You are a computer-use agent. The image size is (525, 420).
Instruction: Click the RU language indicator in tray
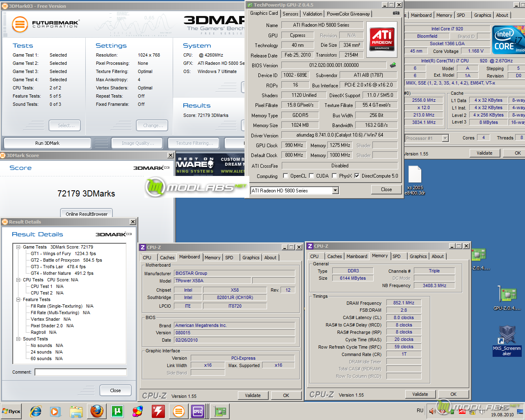coord(420,411)
